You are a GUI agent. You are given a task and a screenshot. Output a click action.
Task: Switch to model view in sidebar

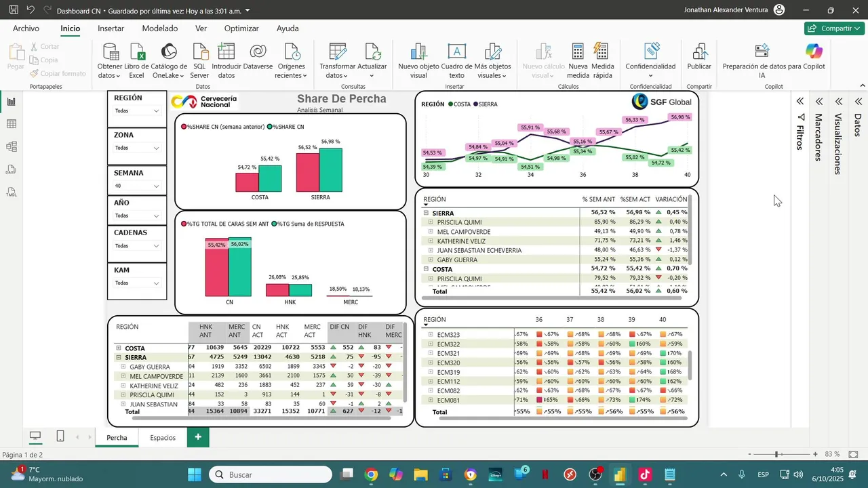[x=12, y=146]
